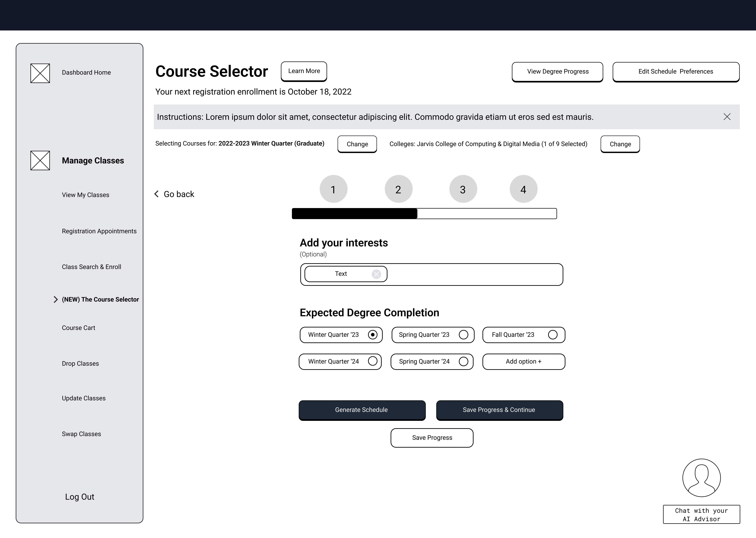Click Chat with your AI Advisor
This screenshot has height=538, width=756.
[701, 514]
